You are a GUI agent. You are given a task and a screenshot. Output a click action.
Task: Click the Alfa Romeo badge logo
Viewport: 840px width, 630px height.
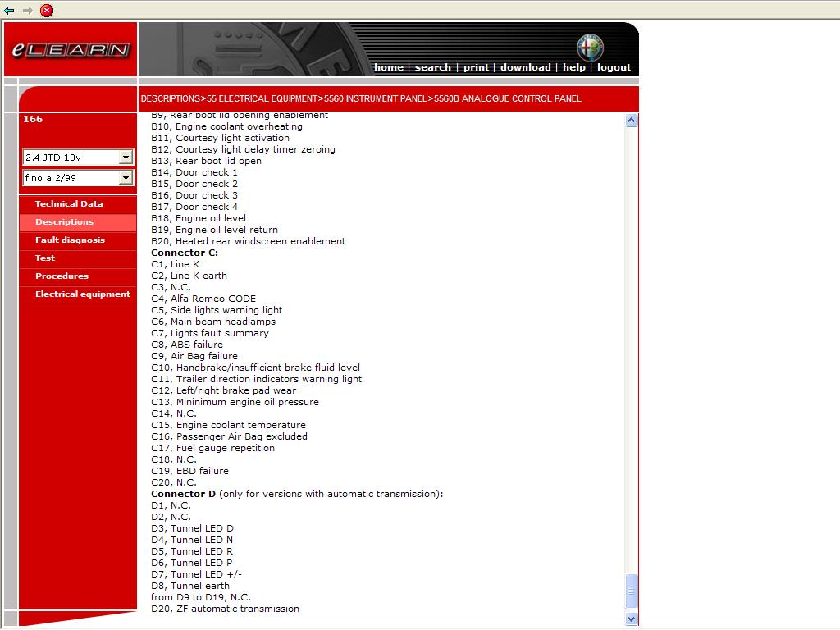point(589,48)
